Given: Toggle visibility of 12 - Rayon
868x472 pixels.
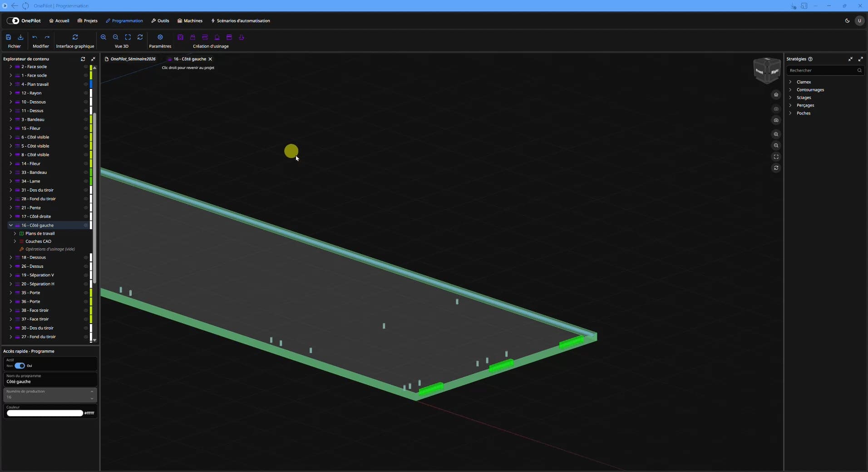Looking at the screenshot, I should (85, 93).
